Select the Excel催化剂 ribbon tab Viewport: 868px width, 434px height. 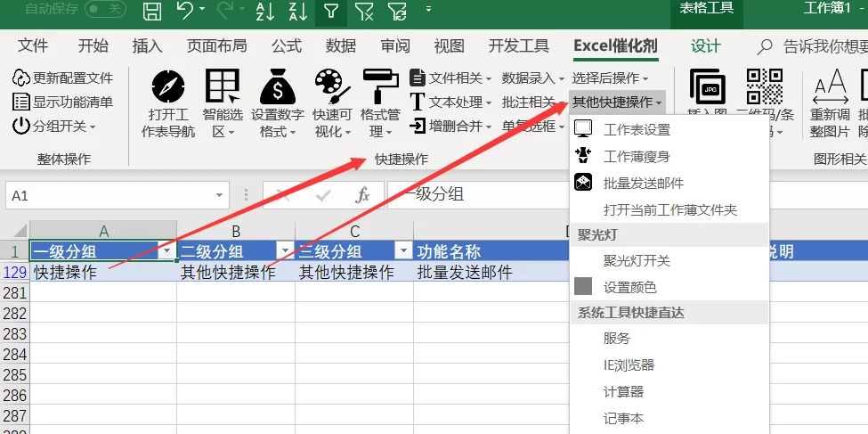(615, 46)
